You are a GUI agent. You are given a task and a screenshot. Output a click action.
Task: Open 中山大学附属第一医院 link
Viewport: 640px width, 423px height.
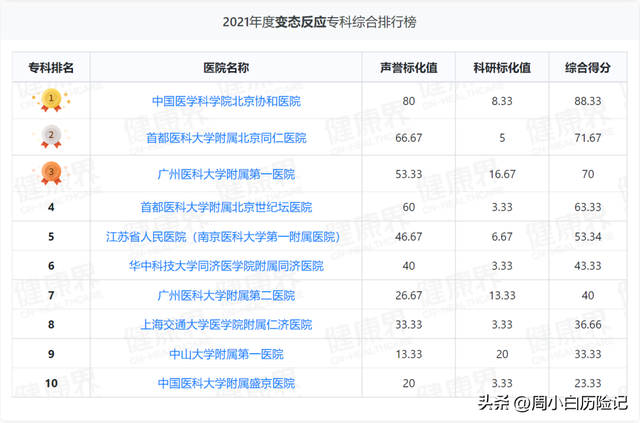[226, 354]
